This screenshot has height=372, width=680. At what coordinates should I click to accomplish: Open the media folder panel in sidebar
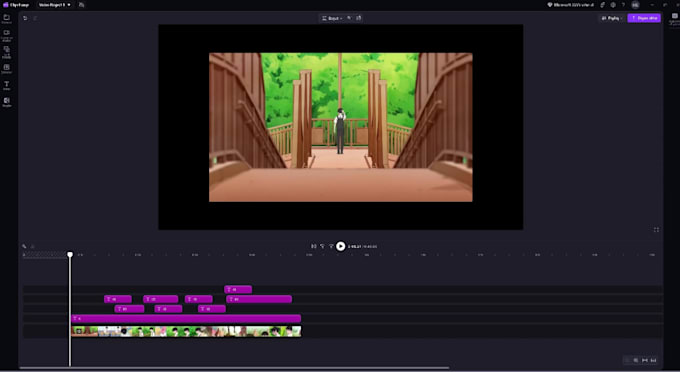point(7,19)
